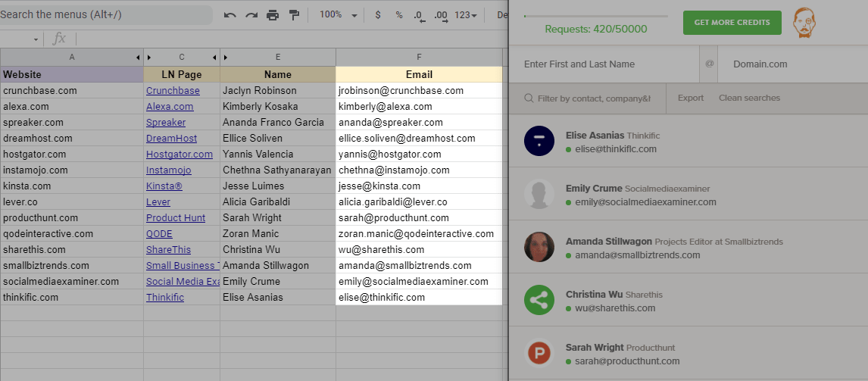Select the Website header cell

[x=72, y=74]
